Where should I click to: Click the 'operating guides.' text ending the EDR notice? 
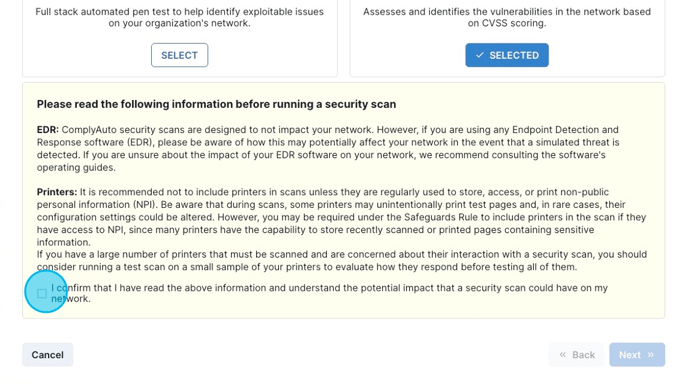click(76, 168)
